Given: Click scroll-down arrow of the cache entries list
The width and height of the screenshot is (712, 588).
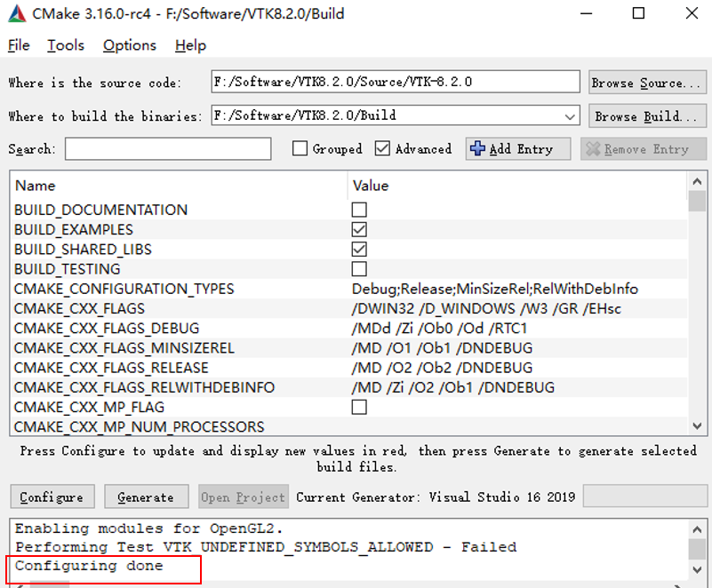Looking at the screenshot, I should click(x=697, y=425).
